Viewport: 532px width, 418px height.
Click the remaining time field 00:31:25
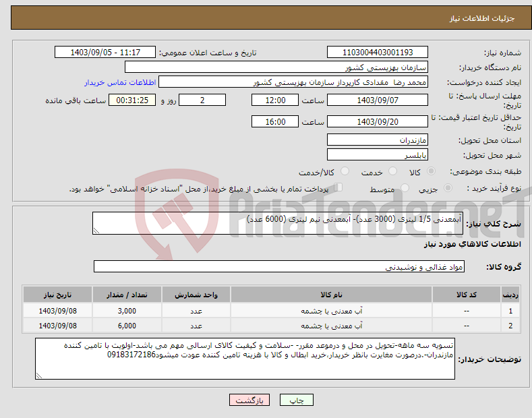pyautogui.click(x=132, y=100)
